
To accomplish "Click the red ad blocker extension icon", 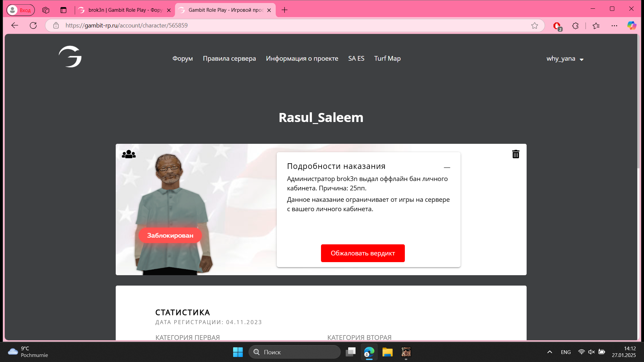I will click(557, 26).
